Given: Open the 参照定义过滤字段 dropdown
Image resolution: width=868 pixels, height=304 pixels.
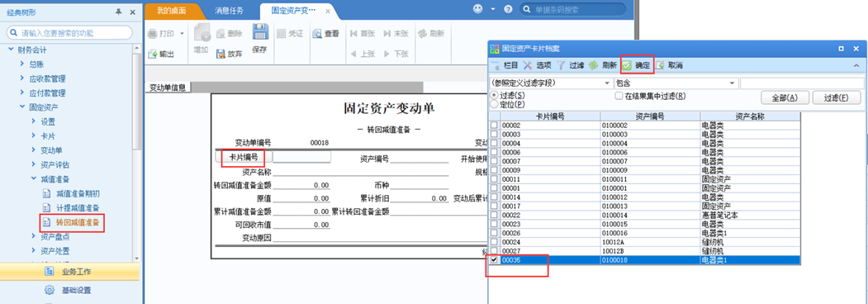Looking at the screenshot, I should coord(607,83).
